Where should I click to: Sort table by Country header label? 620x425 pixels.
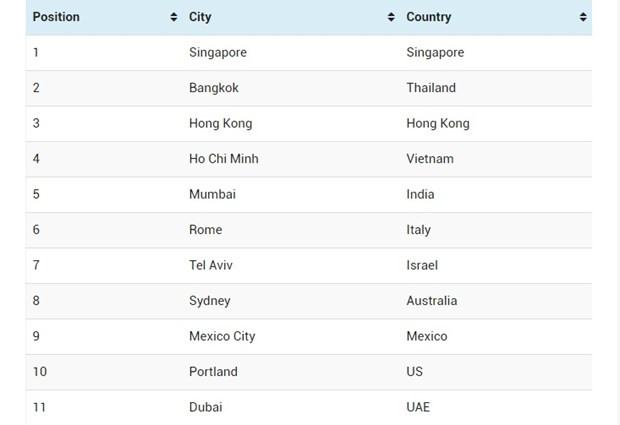coord(428,17)
